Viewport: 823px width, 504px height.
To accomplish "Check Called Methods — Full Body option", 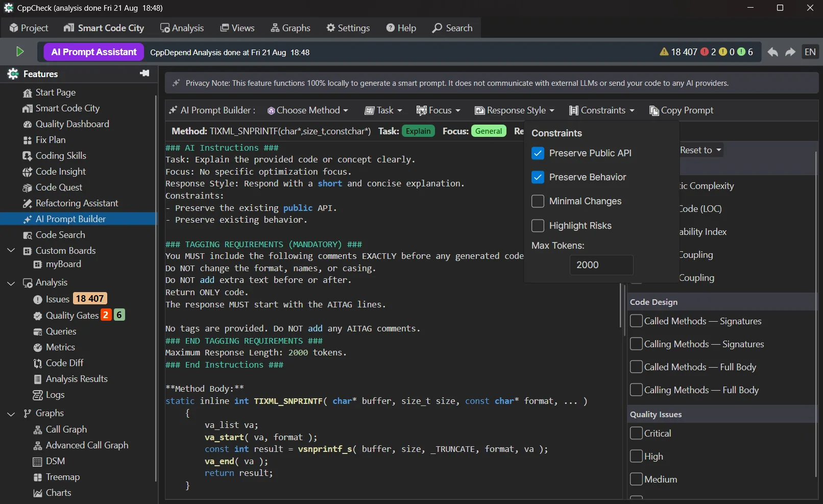I will pos(636,367).
